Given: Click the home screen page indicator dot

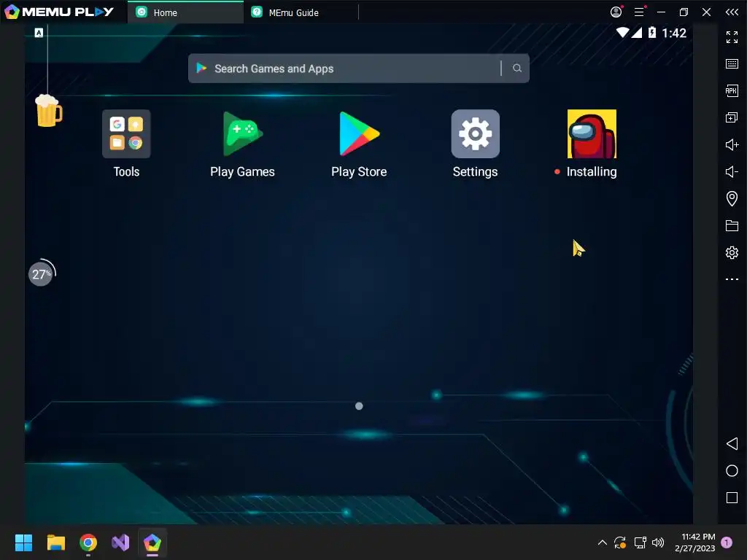Looking at the screenshot, I should point(359,406).
